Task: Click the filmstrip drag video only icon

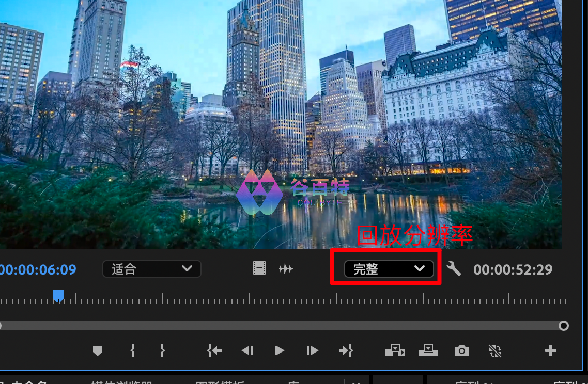Action: [259, 268]
